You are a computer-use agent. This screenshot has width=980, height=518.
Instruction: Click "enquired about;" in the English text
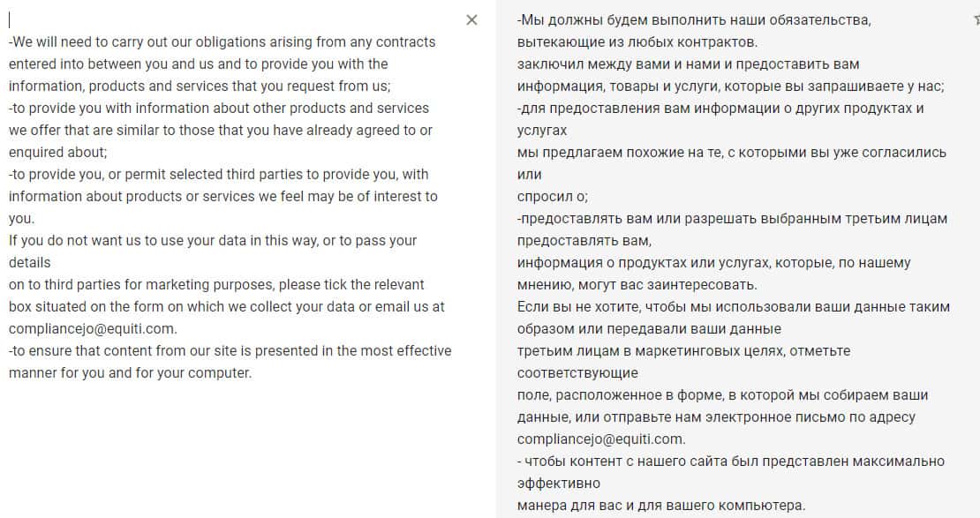click(57, 152)
